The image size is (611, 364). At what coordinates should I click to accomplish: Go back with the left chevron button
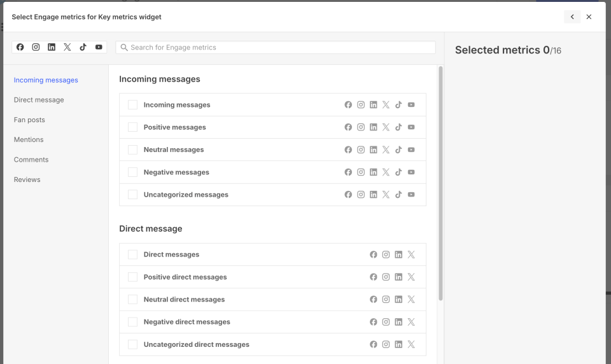(572, 17)
